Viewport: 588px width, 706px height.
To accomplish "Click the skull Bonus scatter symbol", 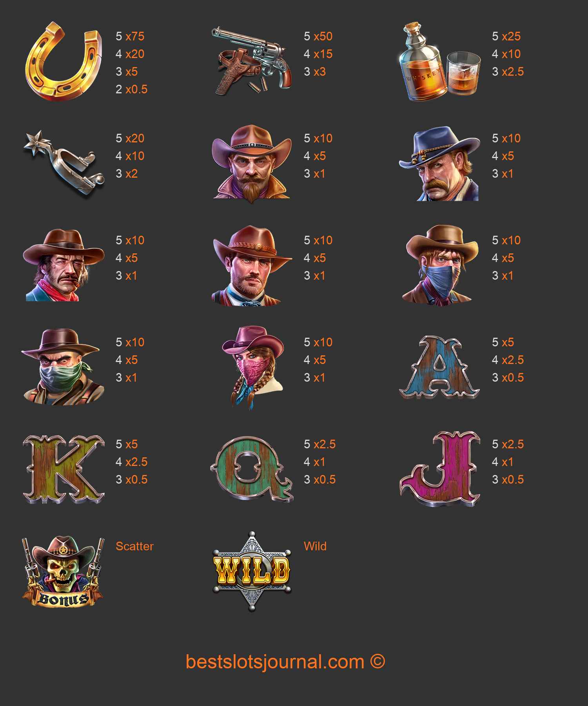I will [63, 571].
